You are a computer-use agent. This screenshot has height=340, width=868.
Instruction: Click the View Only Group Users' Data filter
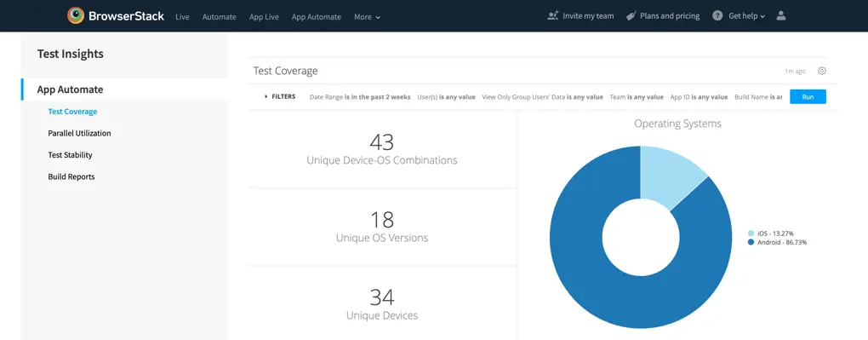543,96
